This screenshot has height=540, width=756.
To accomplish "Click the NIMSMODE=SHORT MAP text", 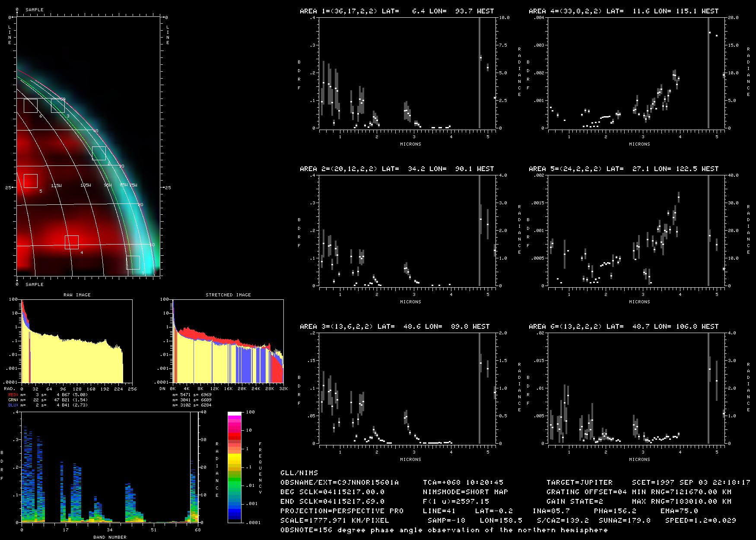I will pyautogui.click(x=465, y=492).
